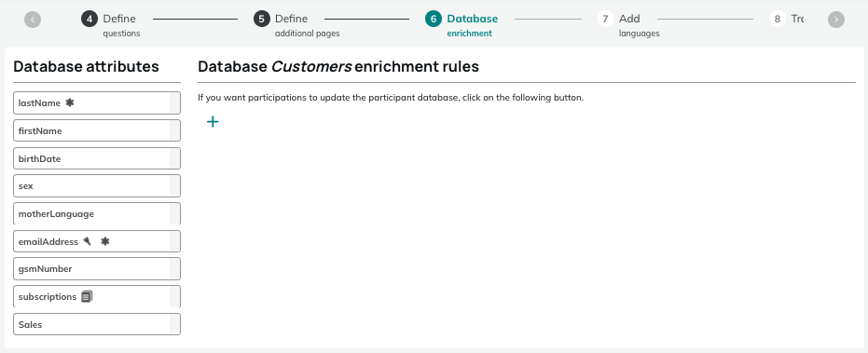This screenshot has height=353, width=868.
Task: Click the asterisk icon next to emailAddress
Action: click(105, 241)
